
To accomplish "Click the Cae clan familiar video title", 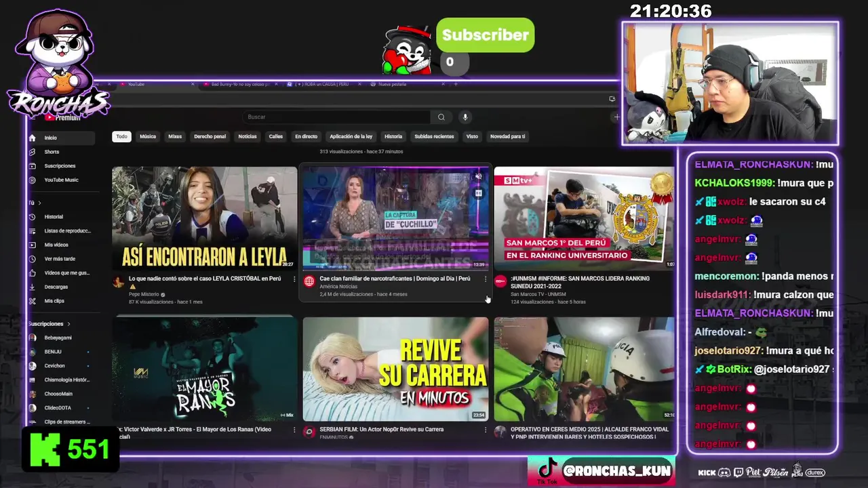I will pos(395,279).
